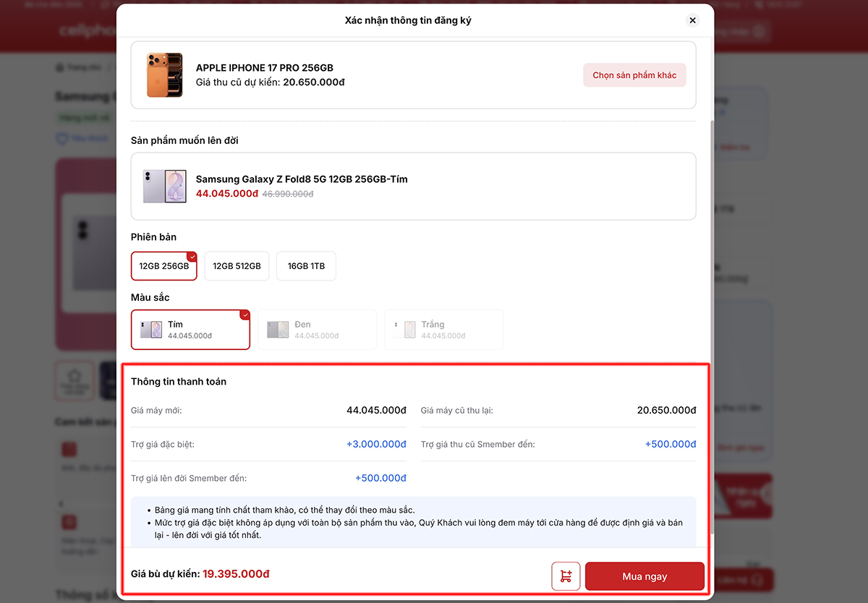Click the red sale price under Galaxy Z Fold8
The width and height of the screenshot is (868, 603).
[x=227, y=194]
